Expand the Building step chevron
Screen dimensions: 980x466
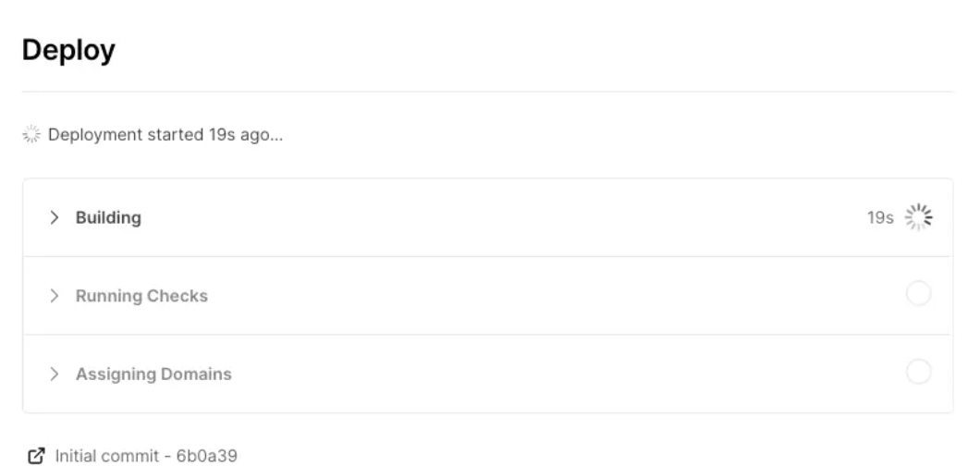(x=55, y=217)
